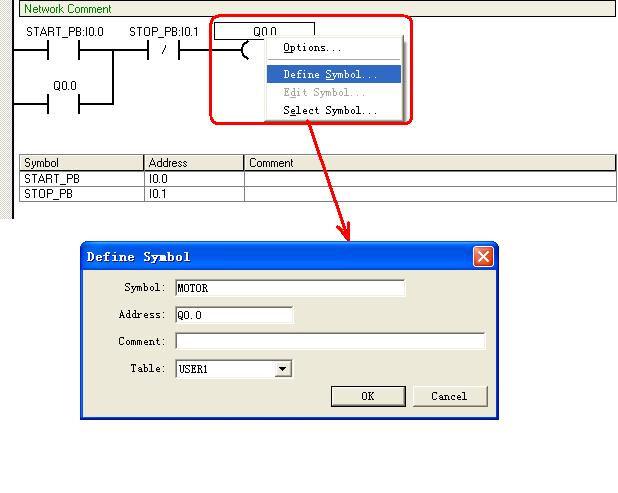The height and width of the screenshot is (493, 618).
Task: Close the Define Symbol dialog
Action: click(483, 257)
